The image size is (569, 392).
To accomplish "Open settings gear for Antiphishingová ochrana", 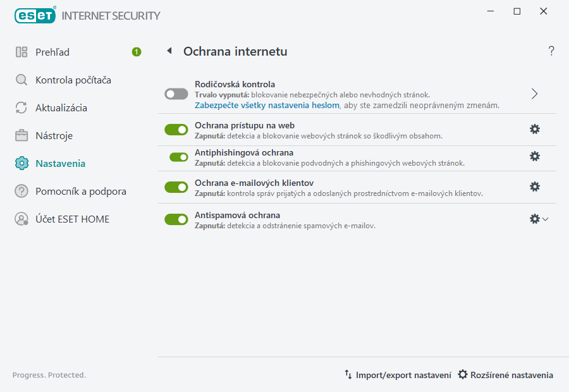I will coord(535,156).
